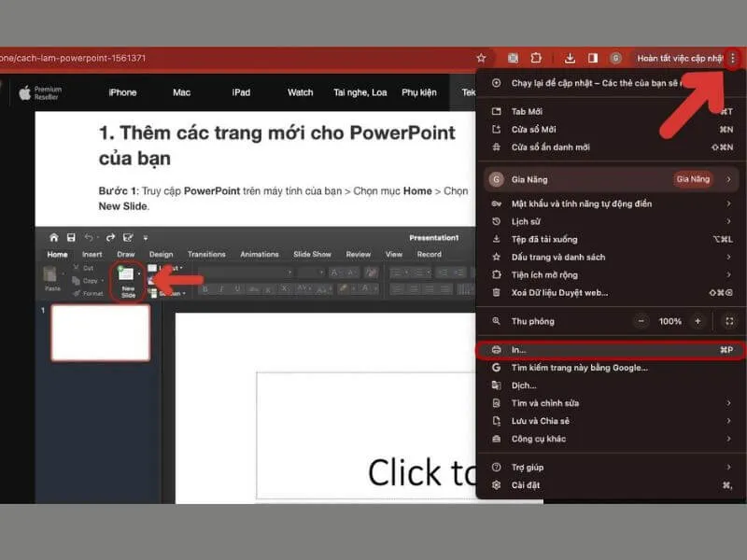Open the Slide Show ribbon tab
Screen dimensions: 747x560
click(x=312, y=255)
